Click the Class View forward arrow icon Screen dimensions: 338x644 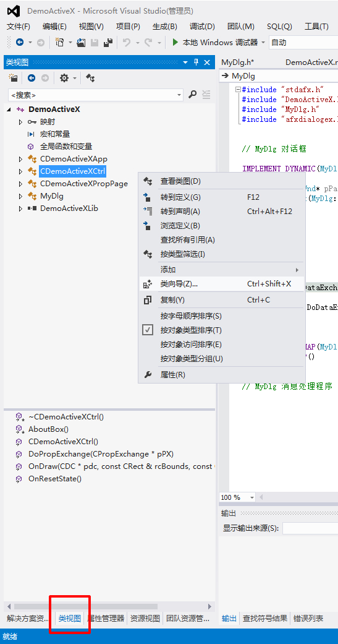tap(44, 78)
